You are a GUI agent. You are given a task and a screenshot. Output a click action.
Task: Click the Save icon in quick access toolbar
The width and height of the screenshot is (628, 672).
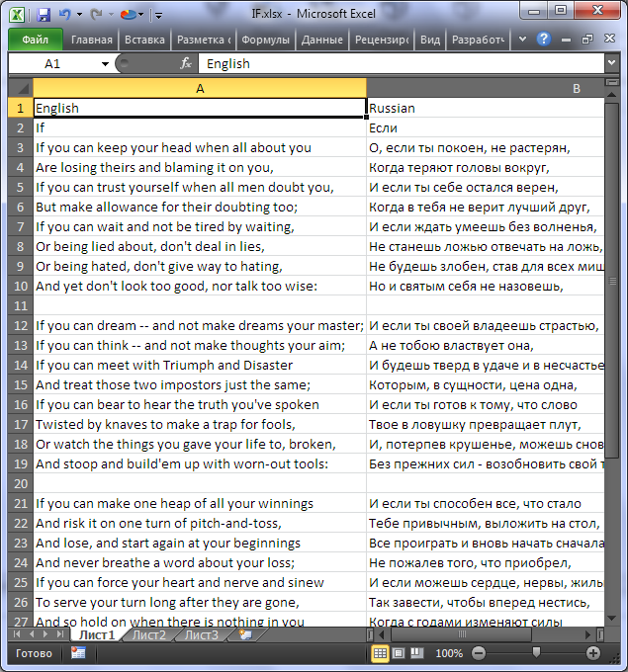[x=44, y=14]
